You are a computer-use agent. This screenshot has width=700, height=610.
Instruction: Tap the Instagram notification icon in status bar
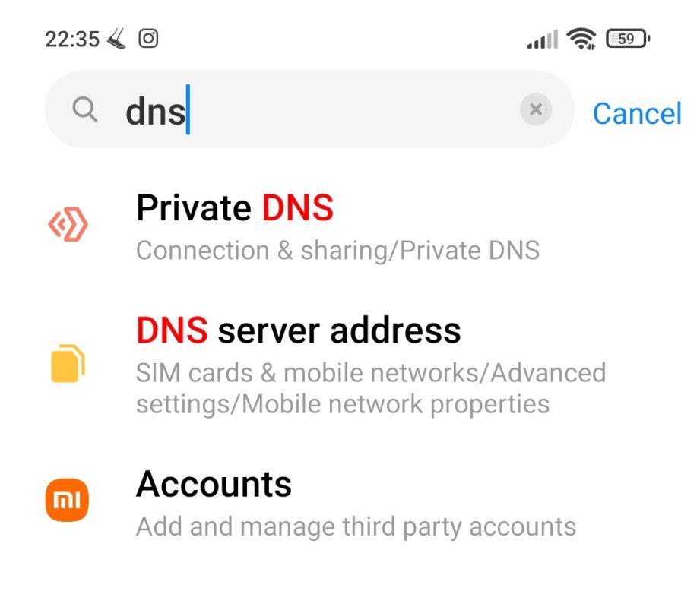click(x=148, y=39)
